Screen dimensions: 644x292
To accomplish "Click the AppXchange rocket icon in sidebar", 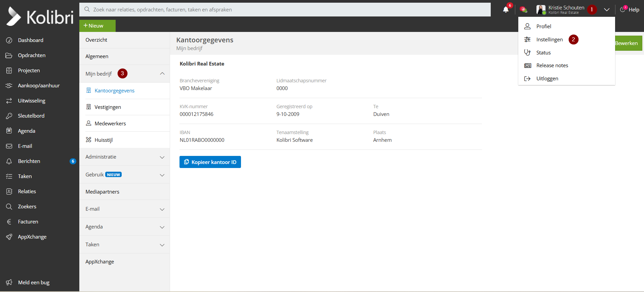I will pyautogui.click(x=9, y=237).
